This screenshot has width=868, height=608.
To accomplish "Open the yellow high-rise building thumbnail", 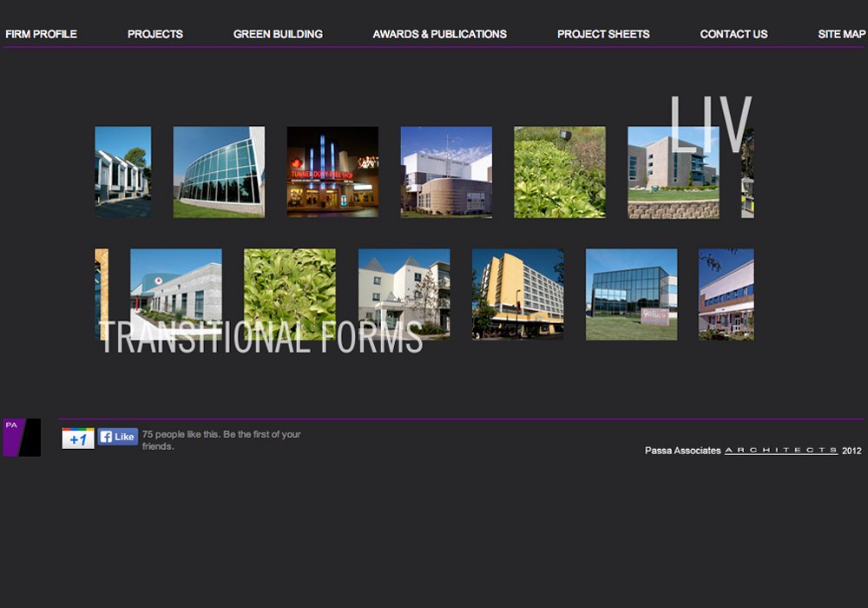I will click(517, 294).
